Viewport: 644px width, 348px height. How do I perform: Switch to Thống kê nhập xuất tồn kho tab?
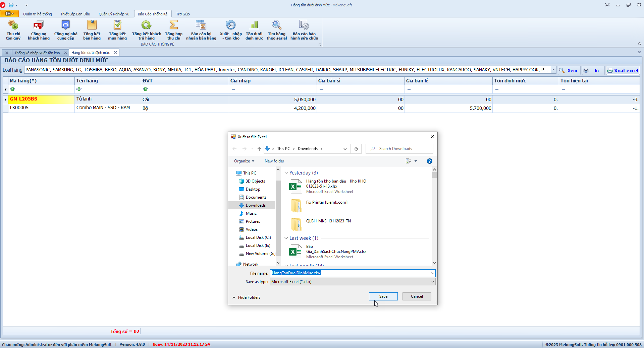click(37, 53)
